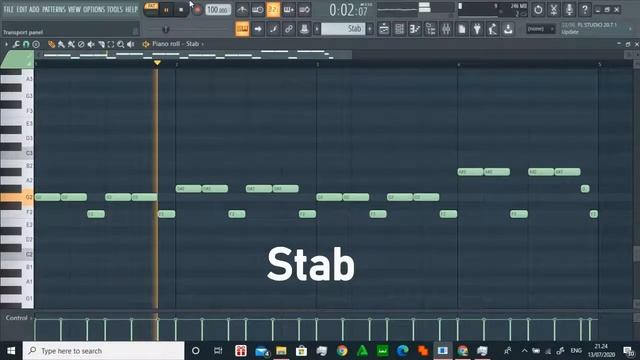Select the Paint brush tool
The height and width of the screenshot is (360, 640).
pos(61,44)
